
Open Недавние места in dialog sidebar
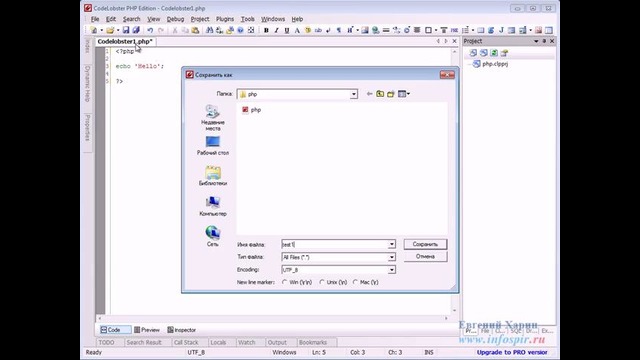pyautogui.click(x=213, y=118)
